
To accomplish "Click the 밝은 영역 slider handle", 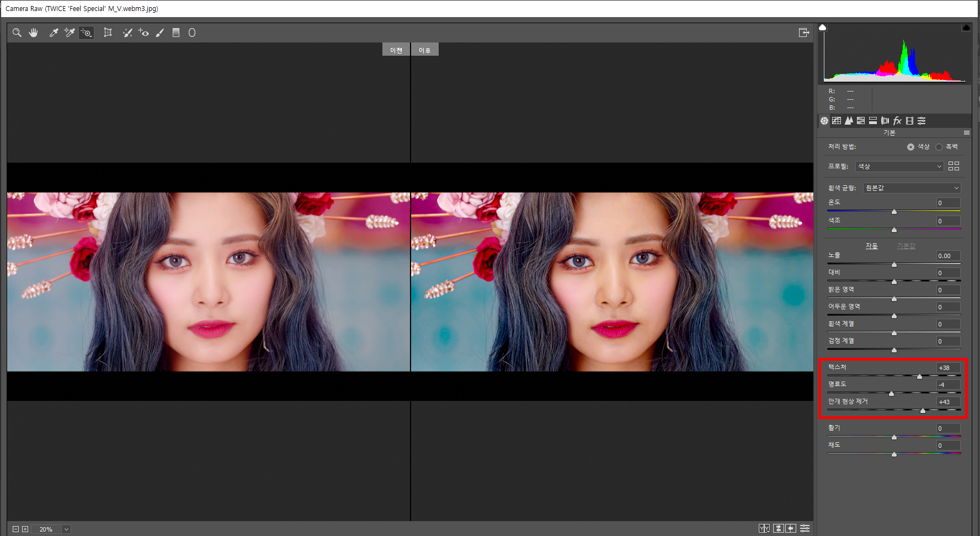I will coord(894,299).
